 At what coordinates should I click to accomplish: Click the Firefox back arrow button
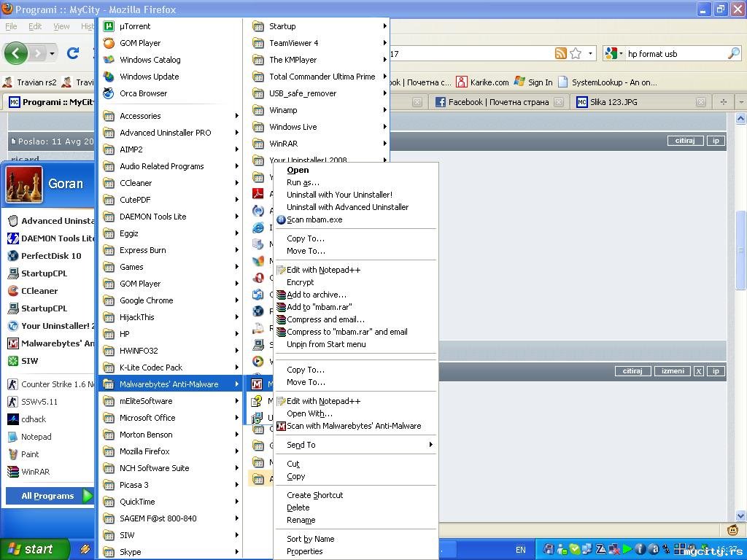(16, 52)
